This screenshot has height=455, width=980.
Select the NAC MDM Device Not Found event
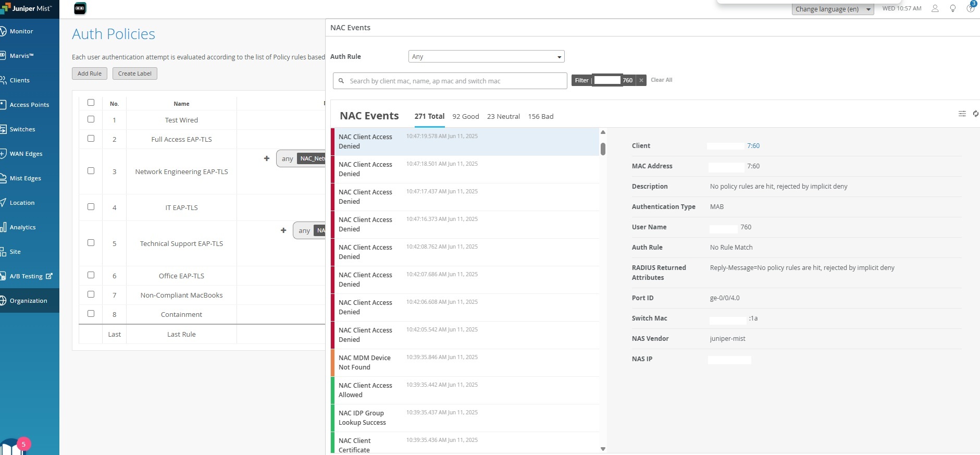(465, 363)
